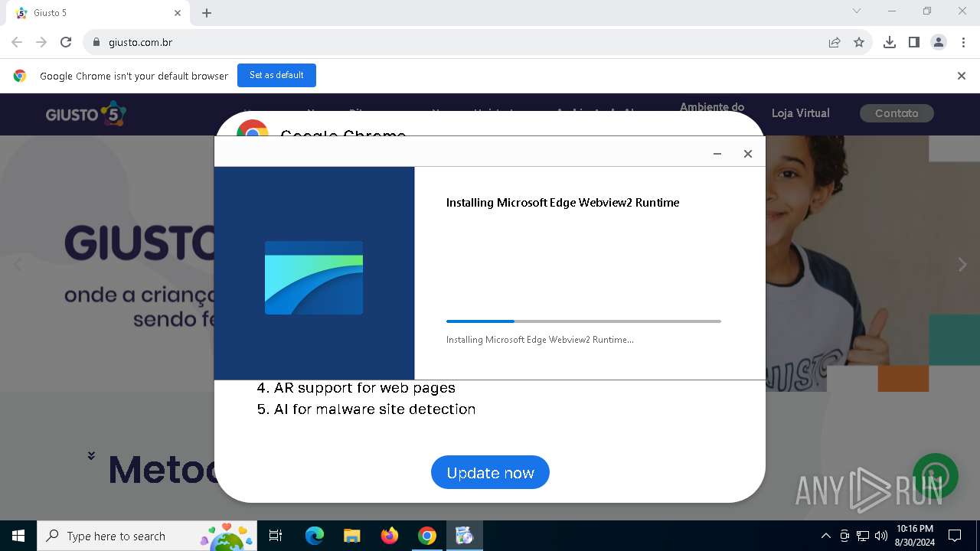Click 'AI for malware site detection' text

point(375,409)
